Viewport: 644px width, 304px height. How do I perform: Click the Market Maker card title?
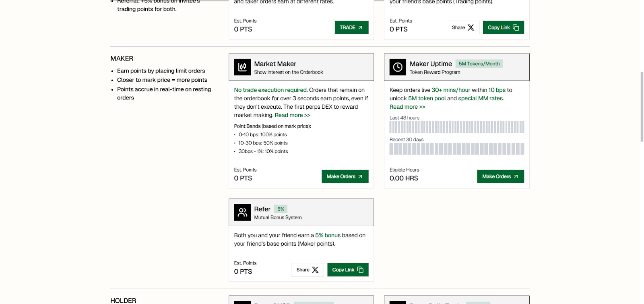275,64
